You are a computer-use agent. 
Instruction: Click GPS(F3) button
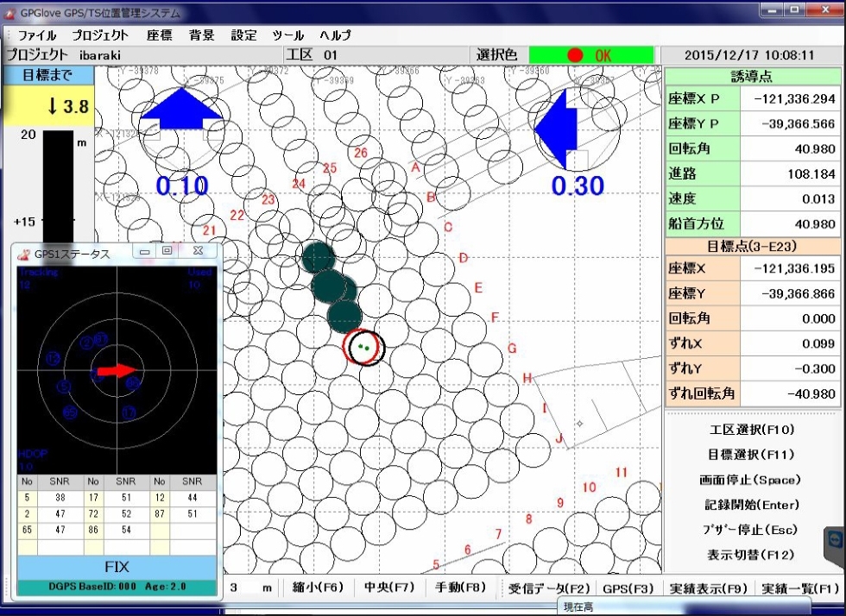click(x=628, y=588)
